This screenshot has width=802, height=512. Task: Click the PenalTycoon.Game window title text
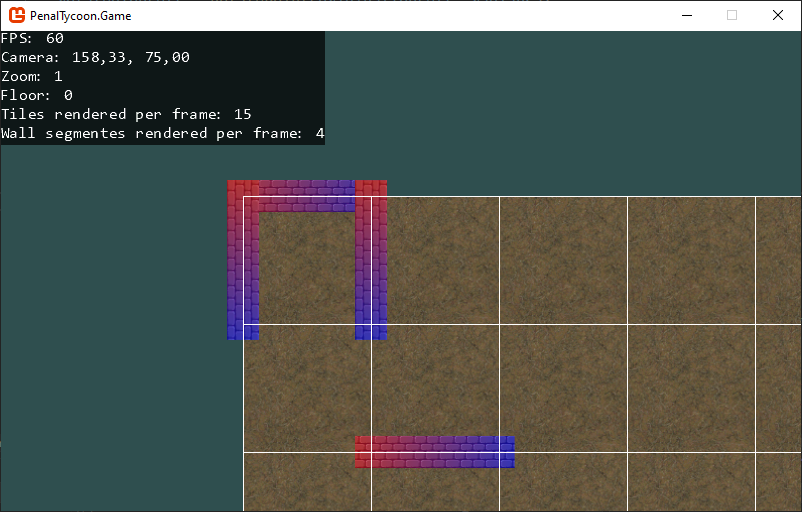[x=80, y=16]
